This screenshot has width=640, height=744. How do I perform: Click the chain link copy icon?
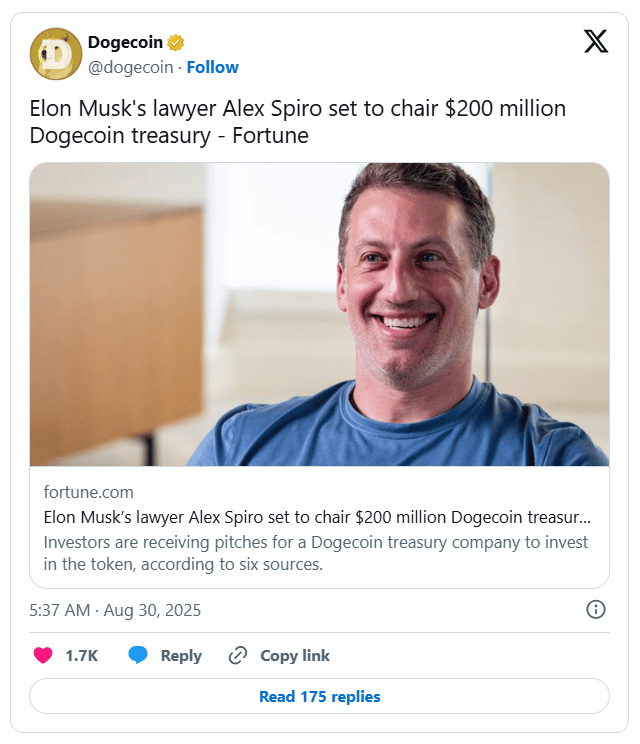[238, 656]
